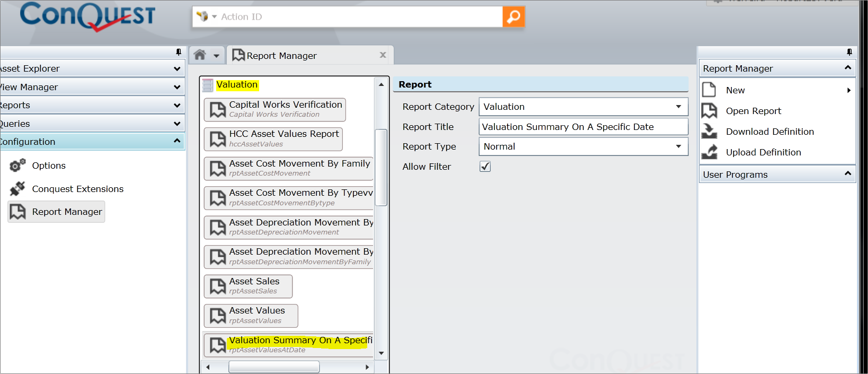The width and height of the screenshot is (868, 374).
Task: Select Report Manager in Configuration list
Action: [56, 212]
